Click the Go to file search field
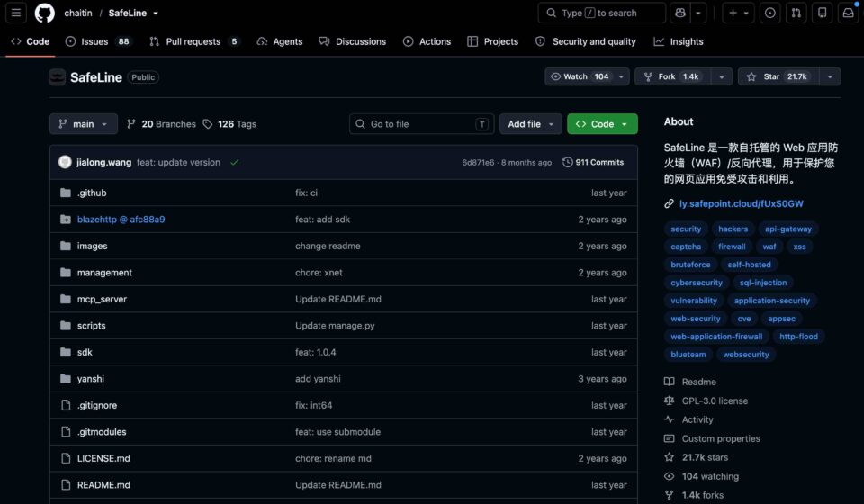The height and width of the screenshot is (504, 864). [x=421, y=124]
